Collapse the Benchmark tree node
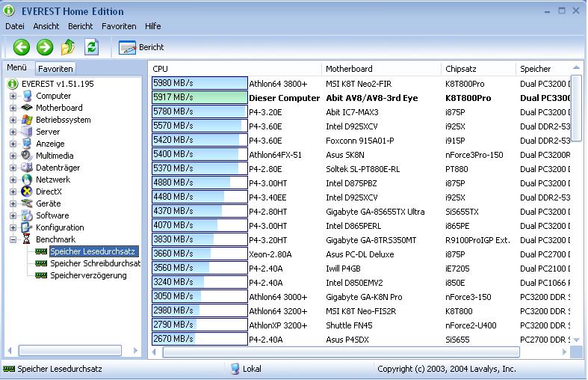Image resolution: width=588 pixels, height=380 pixels. point(13,239)
